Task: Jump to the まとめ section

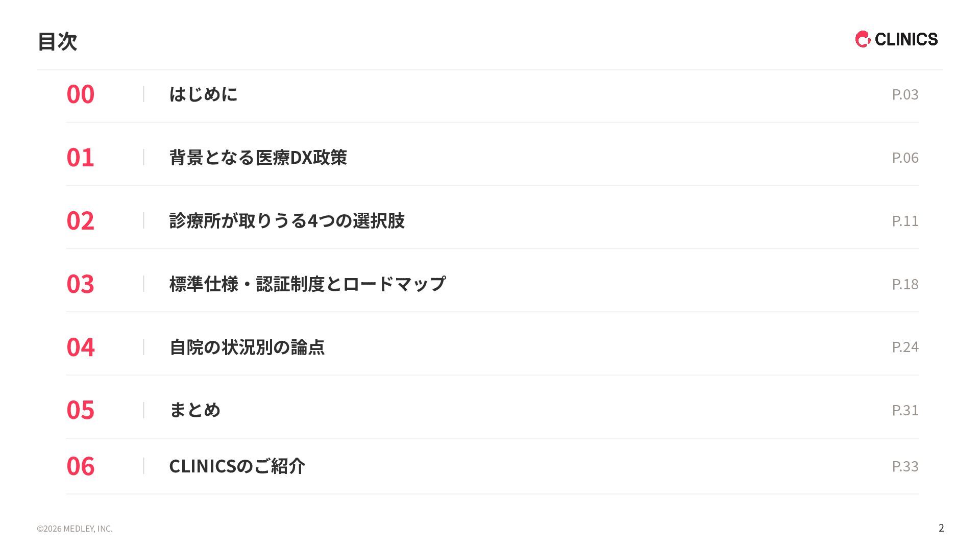Action: point(194,410)
